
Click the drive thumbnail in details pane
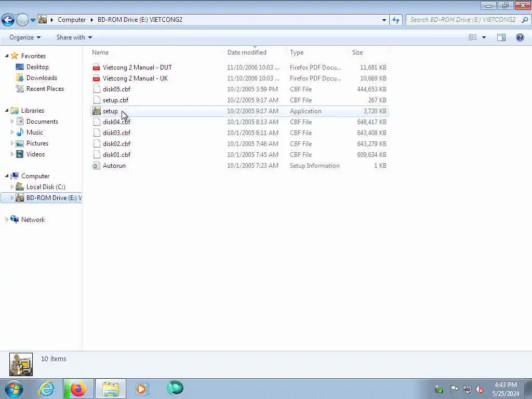(21, 364)
